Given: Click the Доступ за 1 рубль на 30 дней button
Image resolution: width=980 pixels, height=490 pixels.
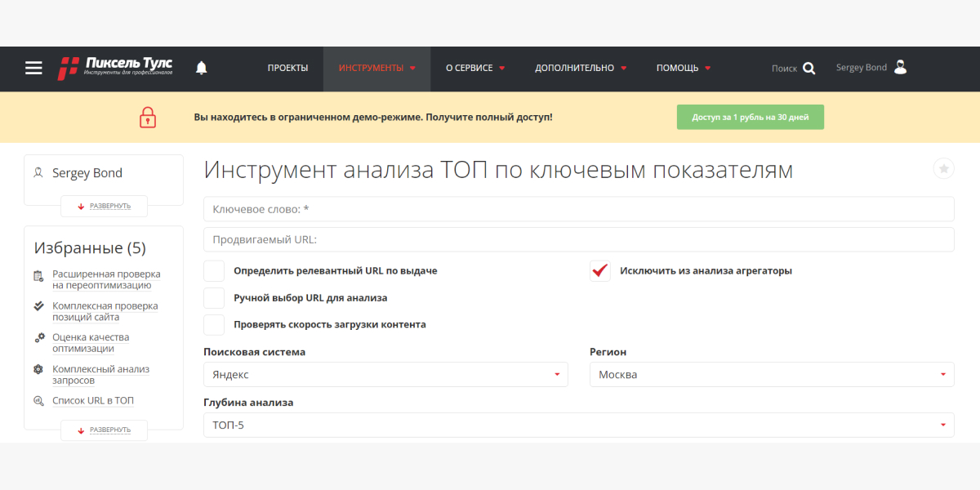Looking at the screenshot, I should click(751, 117).
